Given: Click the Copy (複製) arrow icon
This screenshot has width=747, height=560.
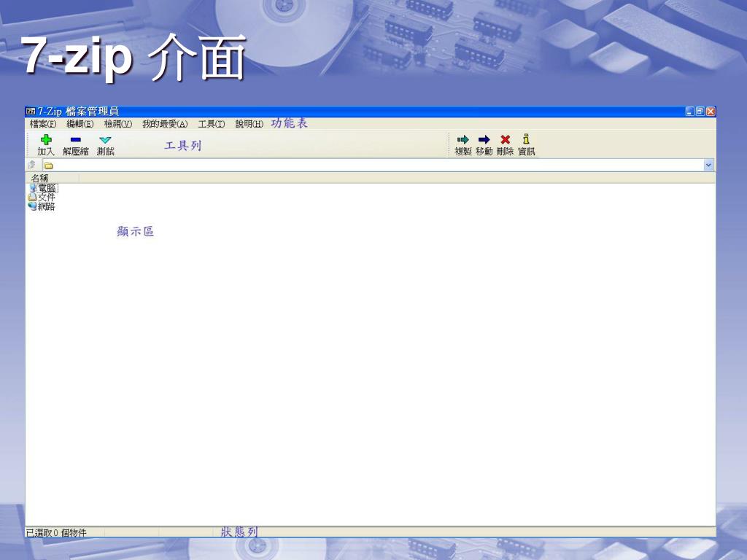Looking at the screenshot, I should coord(463,139).
